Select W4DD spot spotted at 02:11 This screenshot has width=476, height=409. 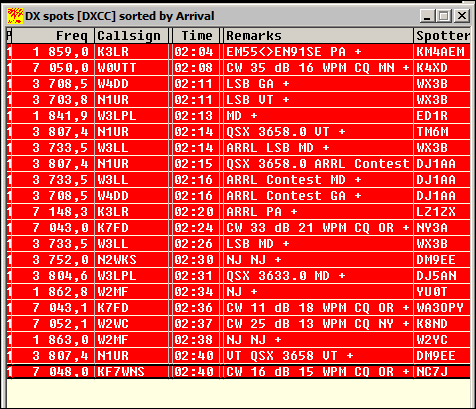[238, 84]
